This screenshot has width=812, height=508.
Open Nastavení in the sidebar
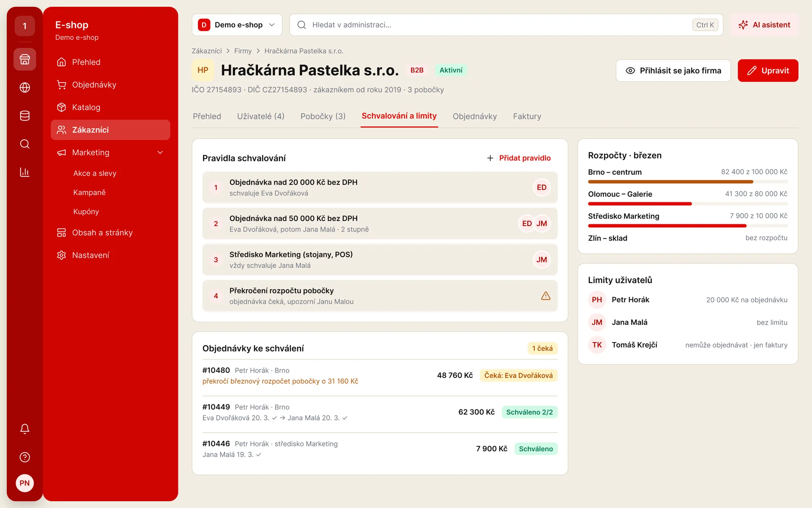[110, 255]
